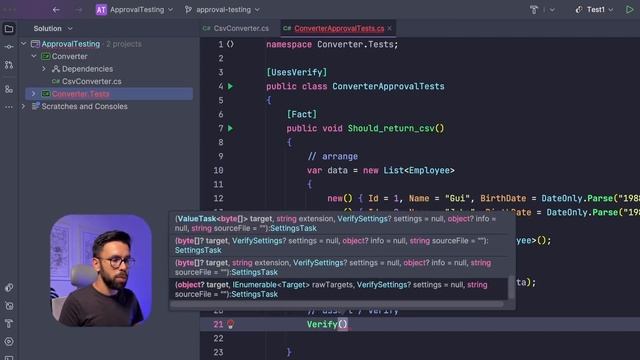Select byte[]? target with extension overload
Screen dimensions: 640x360
click(339, 267)
